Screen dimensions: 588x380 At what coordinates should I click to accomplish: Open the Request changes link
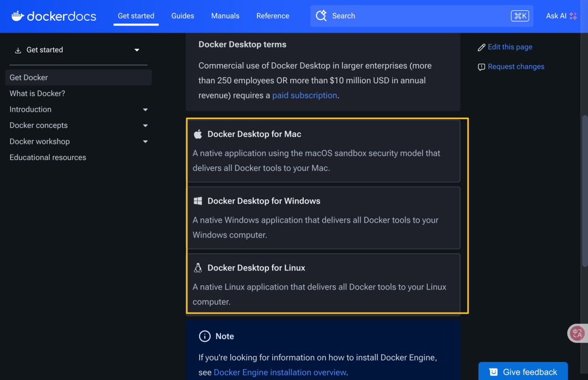click(x=516, y=67)
